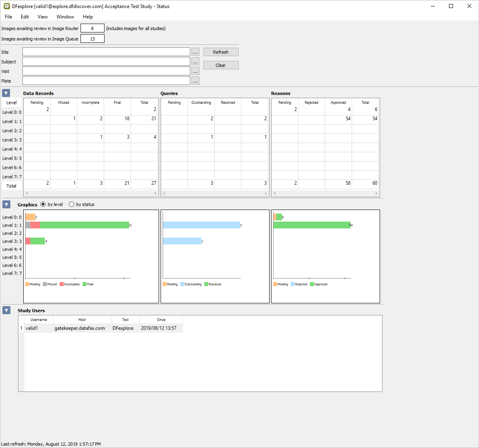Collapse the Study Users section triangle
The height and width of the screenshot is (448, 479).
point(6,310)
